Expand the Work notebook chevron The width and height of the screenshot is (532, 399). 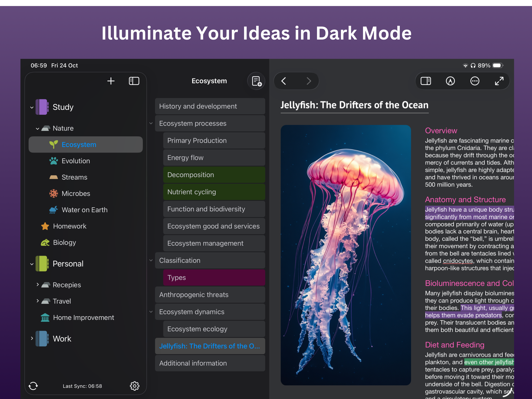pos(32,338)
